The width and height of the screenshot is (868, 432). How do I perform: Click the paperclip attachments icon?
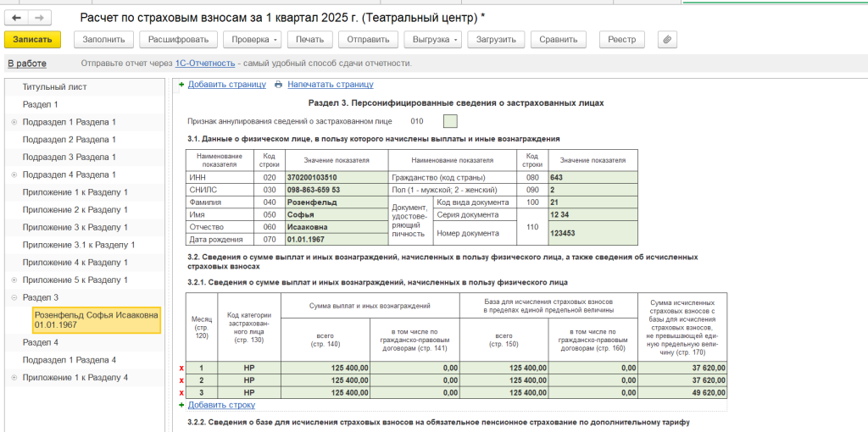(667, 40)
